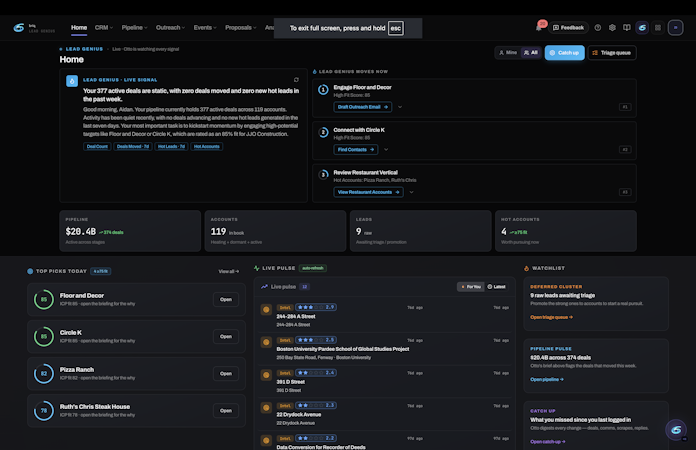
Task: Open the Triage queue
Action: pos(612,53)
